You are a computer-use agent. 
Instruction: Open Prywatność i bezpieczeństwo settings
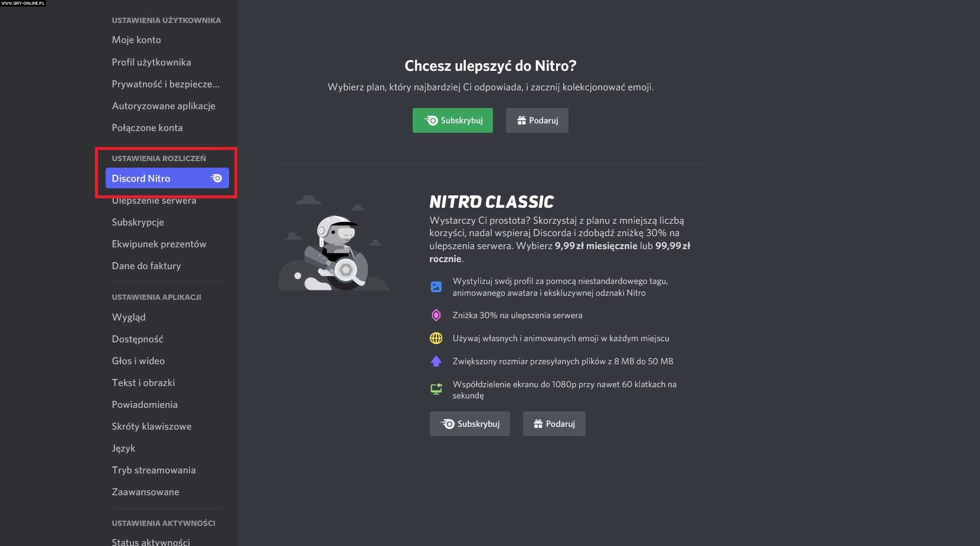tap(165, 84)
